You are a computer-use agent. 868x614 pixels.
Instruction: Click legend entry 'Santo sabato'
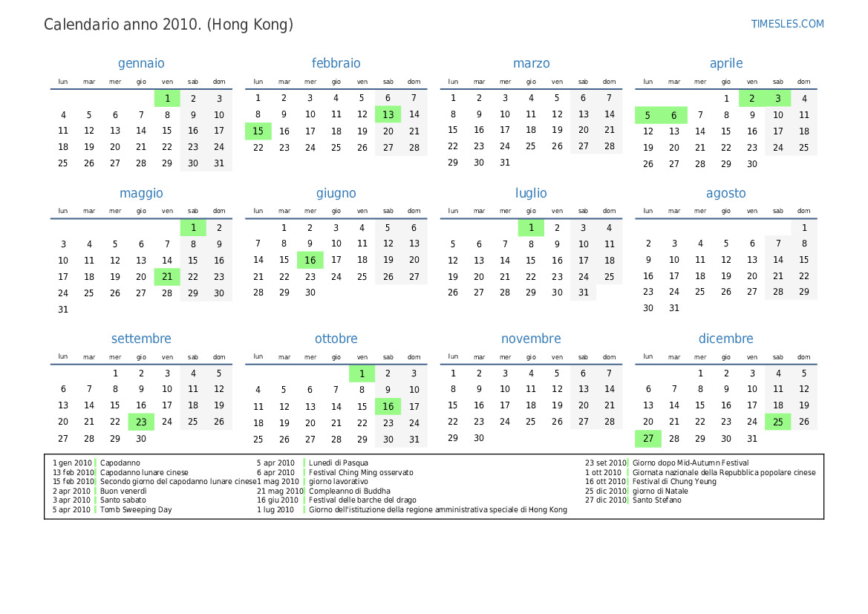123,500
